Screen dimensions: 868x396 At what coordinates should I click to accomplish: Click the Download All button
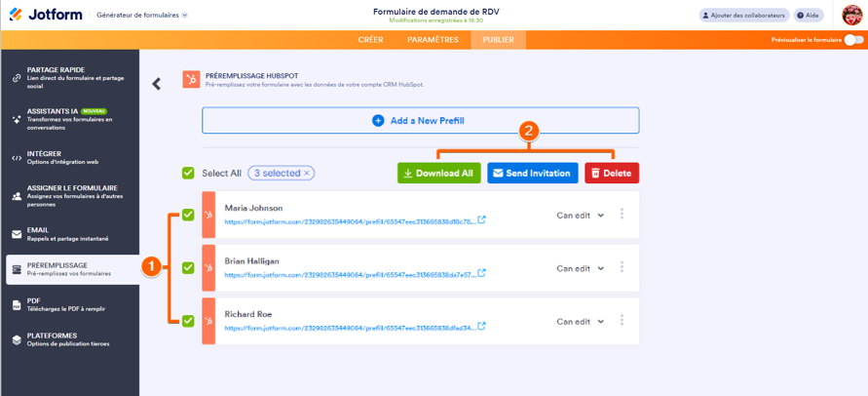[439, 173]
